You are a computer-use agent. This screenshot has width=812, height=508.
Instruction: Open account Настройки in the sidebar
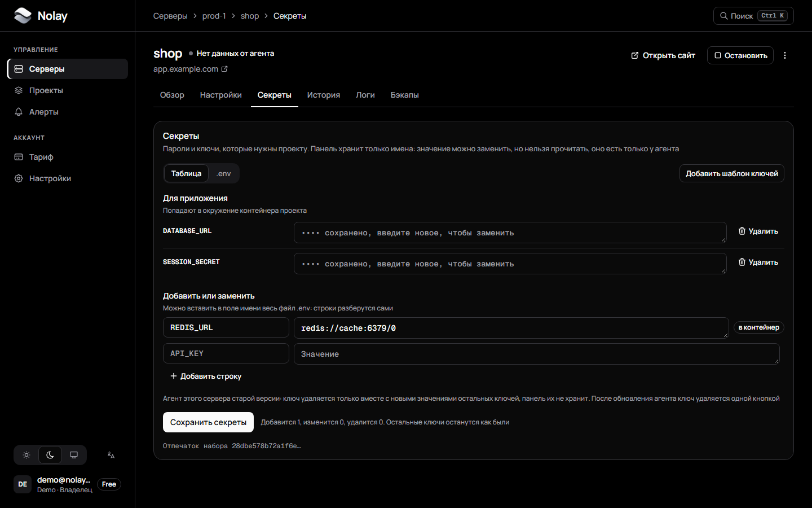(x=68, y=178)
